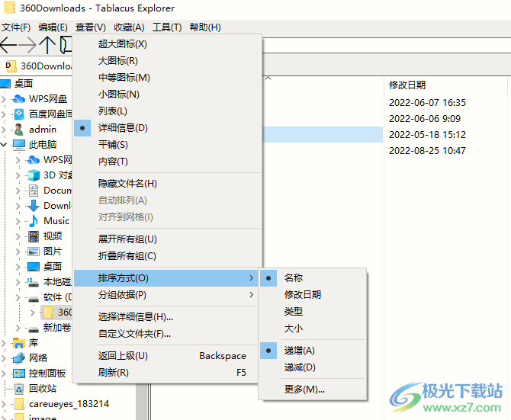The height and width of the screenshot is (420, 511).
Task: Switch to 中等图标(M) view
Action: click(167, 78)
